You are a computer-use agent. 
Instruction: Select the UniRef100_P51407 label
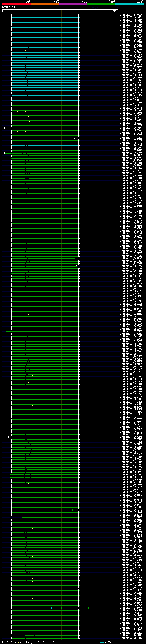(x=131, y=50)
